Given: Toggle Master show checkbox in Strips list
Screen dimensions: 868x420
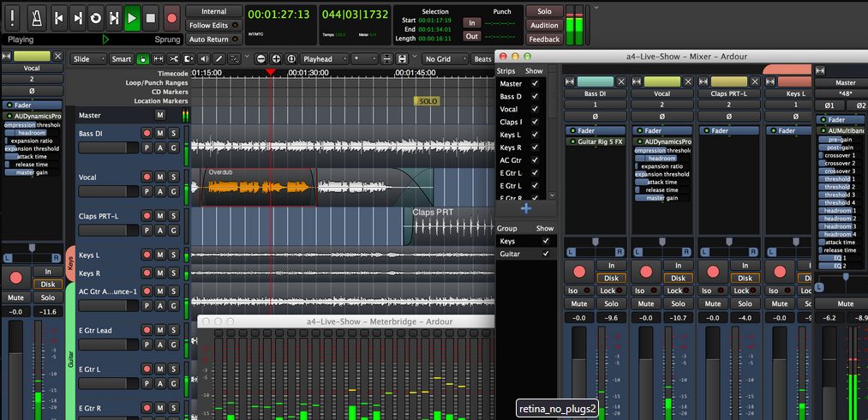Looking at the screenshot, I should click(x=535, y=84).
